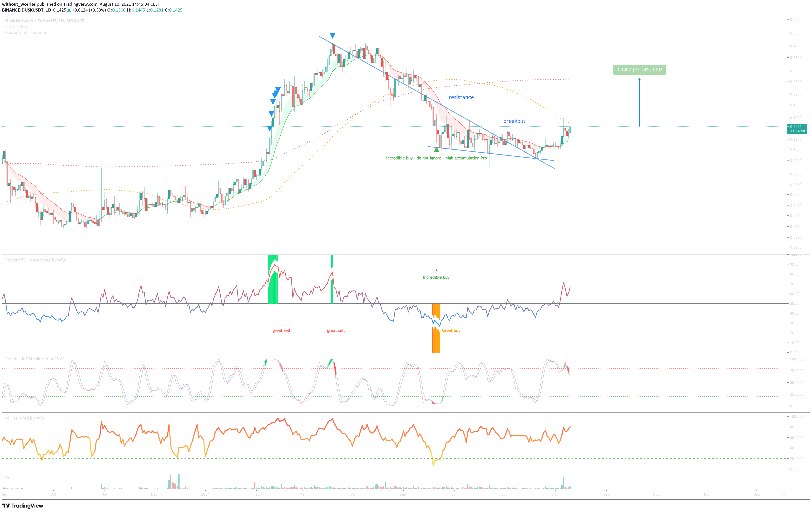Click the Dusk Network / TetherUS legend title
Screen dimensions: 812x512
point(44,21)
